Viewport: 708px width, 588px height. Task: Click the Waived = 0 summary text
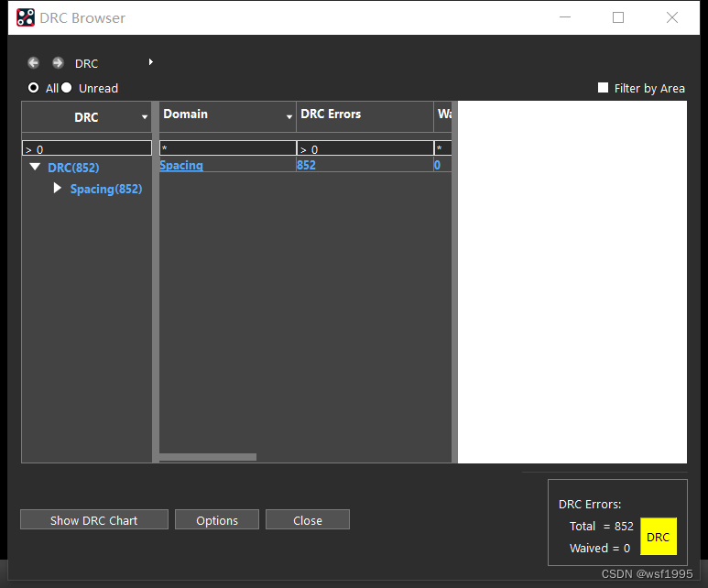tap(600, 549)
